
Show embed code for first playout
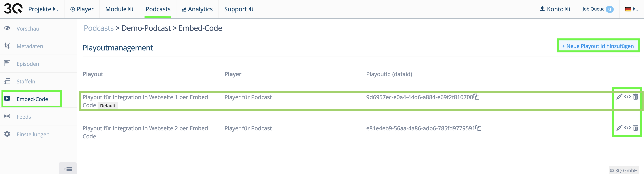[628, 97]
